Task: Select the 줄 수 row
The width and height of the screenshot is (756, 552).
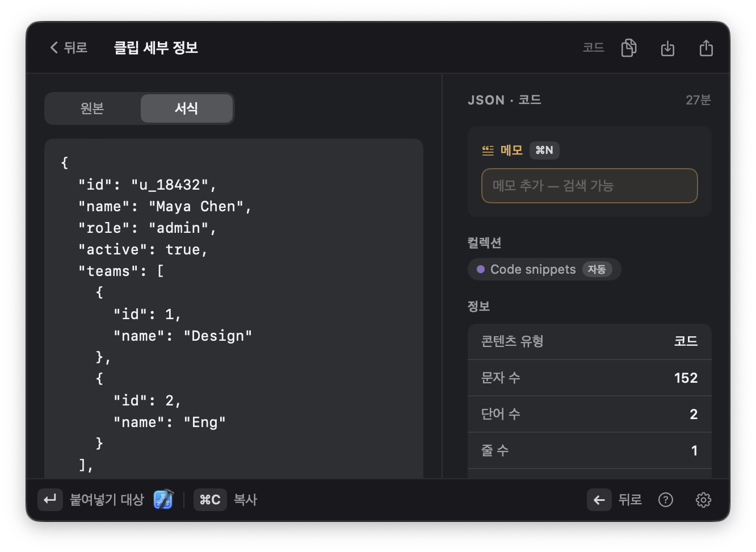Action: pos(589,450)
